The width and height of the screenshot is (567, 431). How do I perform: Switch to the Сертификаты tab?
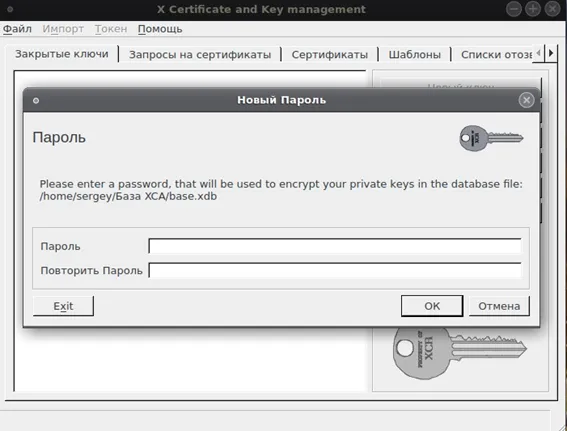click(329, 55)
